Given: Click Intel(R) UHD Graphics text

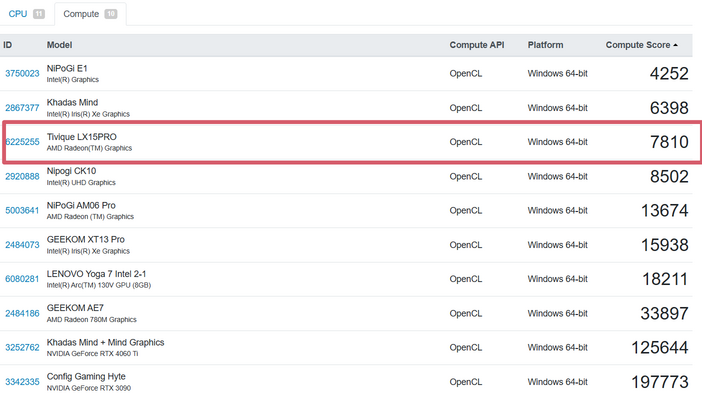Looking at the screenshot, I should pos(81,183).
